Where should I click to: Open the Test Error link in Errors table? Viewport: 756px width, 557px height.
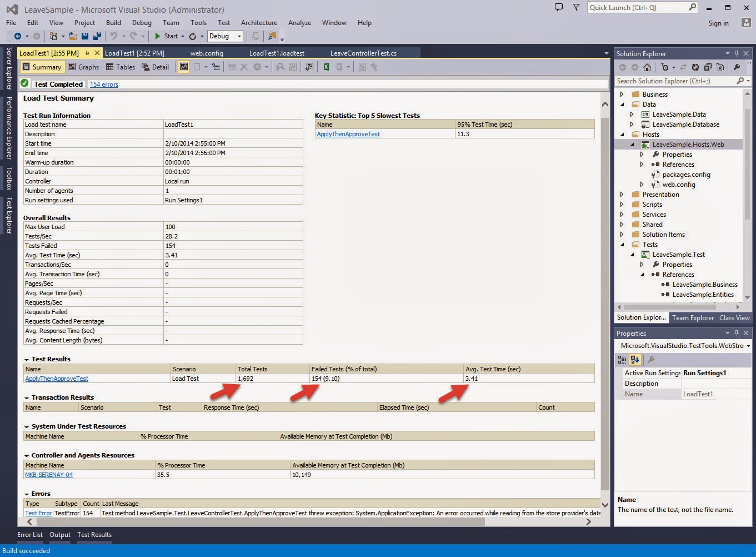tap(38, 513)
